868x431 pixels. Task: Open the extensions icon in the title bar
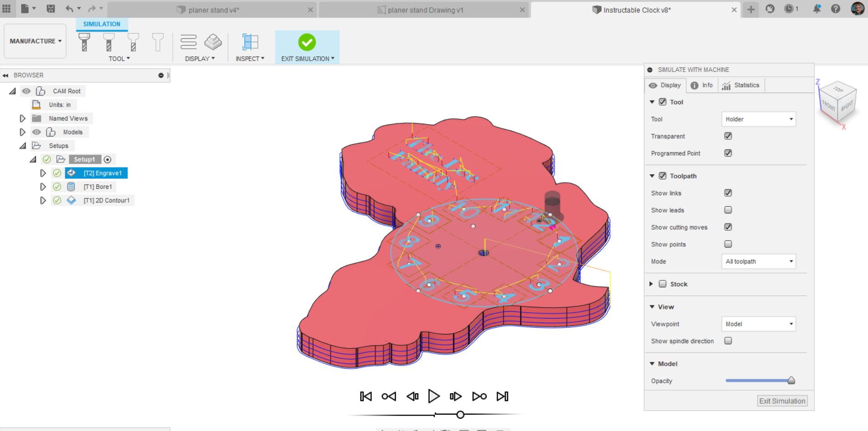770,9
